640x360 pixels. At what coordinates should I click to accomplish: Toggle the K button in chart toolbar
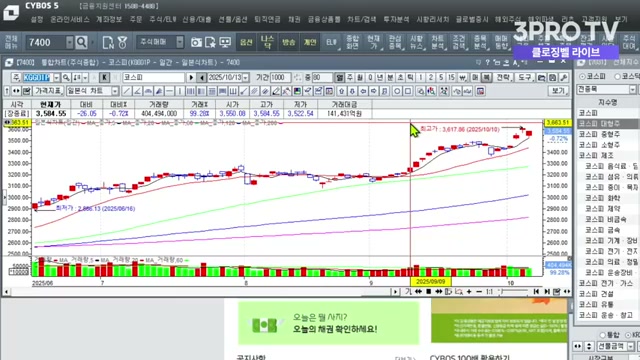(x=104, y=78)
